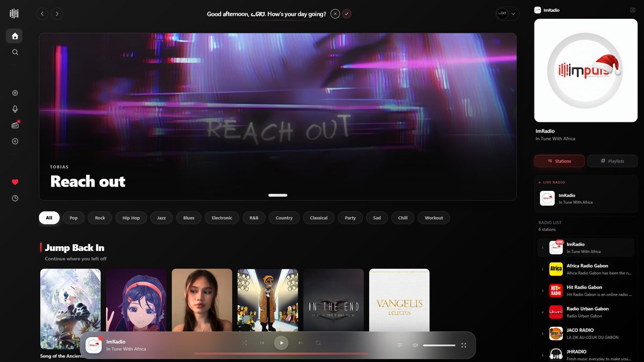Dismiss the greeting with the X icon
Viewport: 644px width, 362px height.
[335, 14]
